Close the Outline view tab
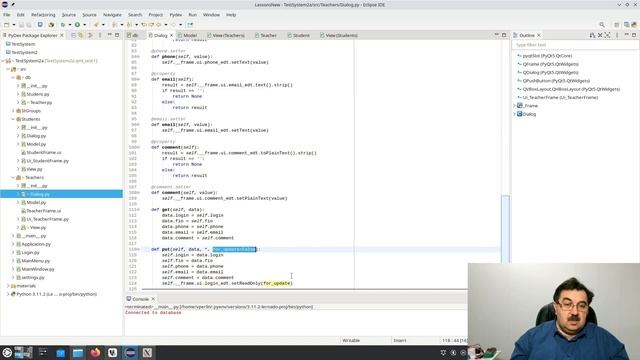640x360 pixels. pyautogui.click(x=539, y=36)
